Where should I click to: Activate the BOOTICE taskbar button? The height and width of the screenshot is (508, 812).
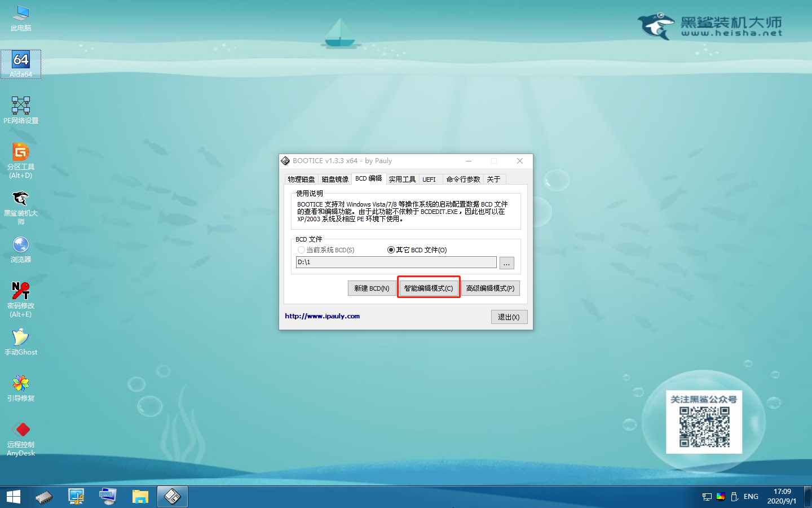tap(172, 497)
